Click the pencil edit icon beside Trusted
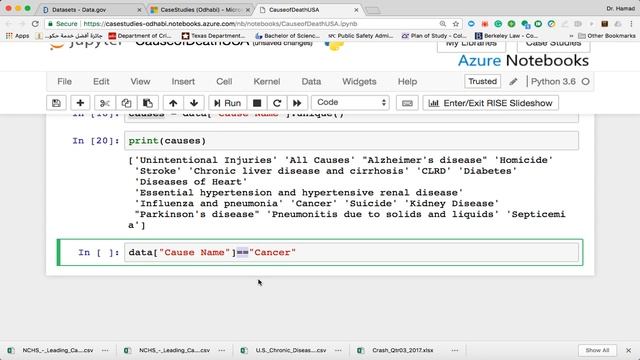The height and width of the screenshot is (360, 640). [513, 82]
